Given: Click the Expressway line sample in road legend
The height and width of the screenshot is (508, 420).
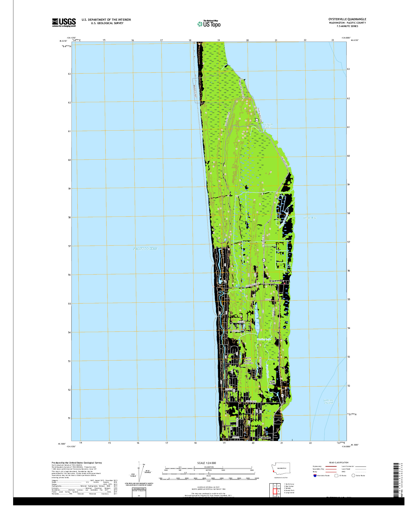Looking at the screenshot, I should click(x=331, y=466).
